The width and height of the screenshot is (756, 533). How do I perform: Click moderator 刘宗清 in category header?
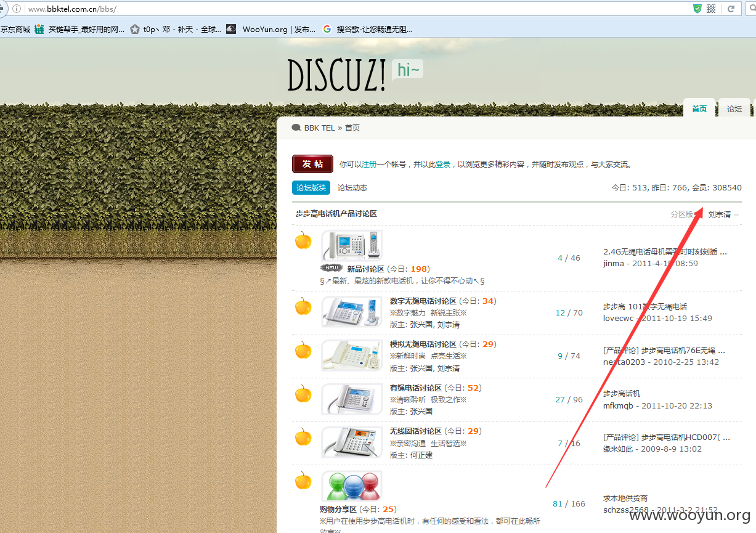pyautogui.click(x=720, y=214)
